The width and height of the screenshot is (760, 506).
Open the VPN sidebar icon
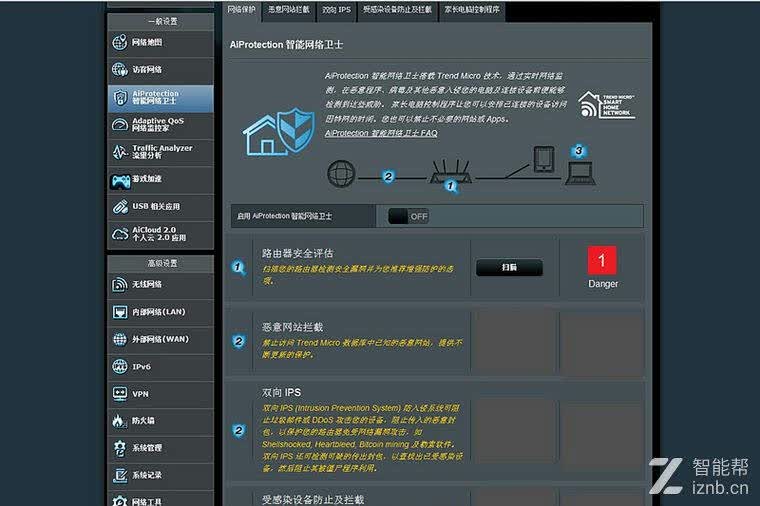[120, 394]
